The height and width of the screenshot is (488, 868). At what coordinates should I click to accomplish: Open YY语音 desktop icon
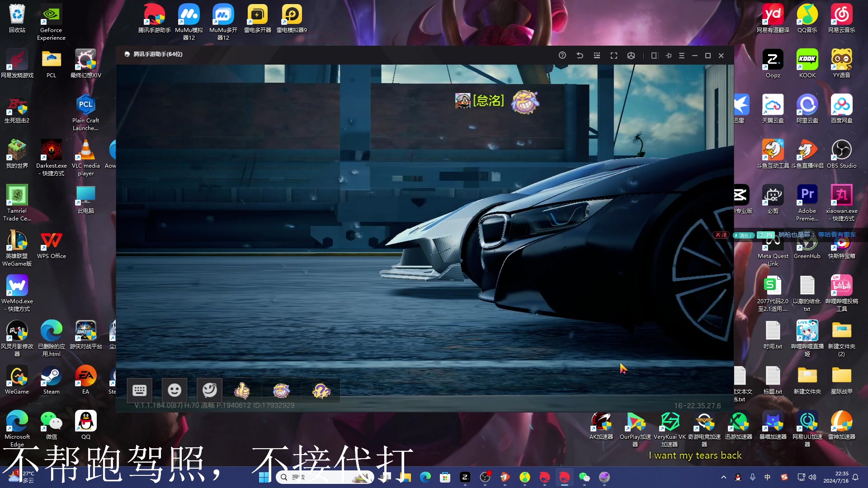(x=842, y=64)
